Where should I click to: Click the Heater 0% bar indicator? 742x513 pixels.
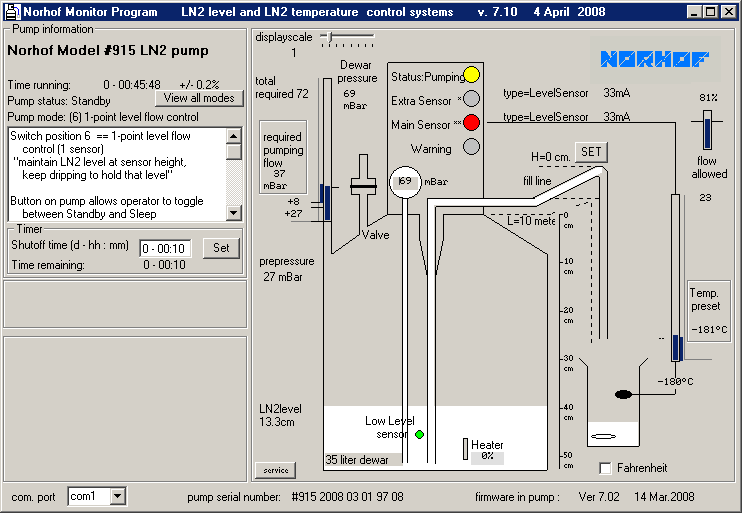point(465,450)
